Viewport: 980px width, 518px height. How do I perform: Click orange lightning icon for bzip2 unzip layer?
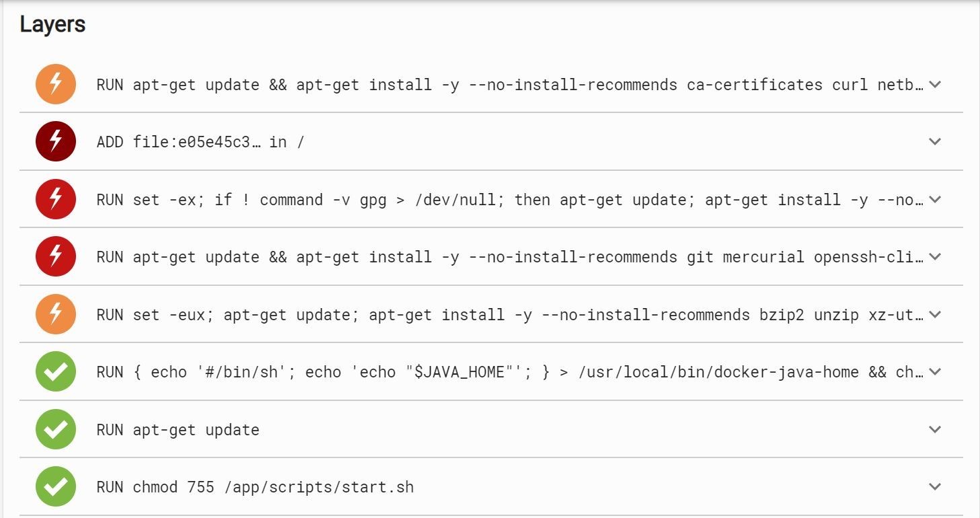pos(56,314)
